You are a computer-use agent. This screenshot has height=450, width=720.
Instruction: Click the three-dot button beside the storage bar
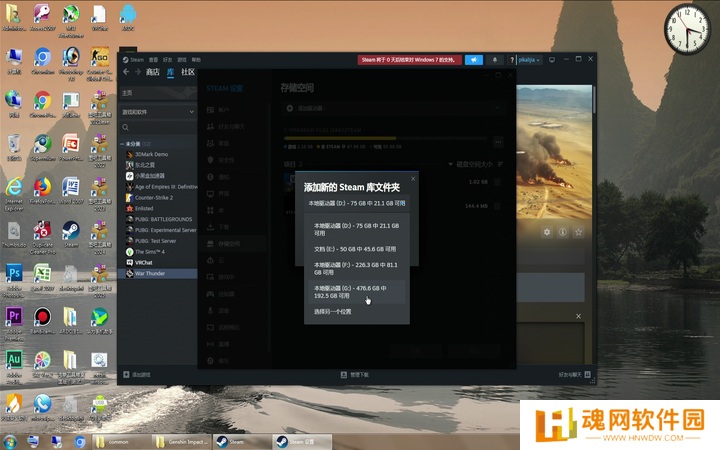pos(498,142)
